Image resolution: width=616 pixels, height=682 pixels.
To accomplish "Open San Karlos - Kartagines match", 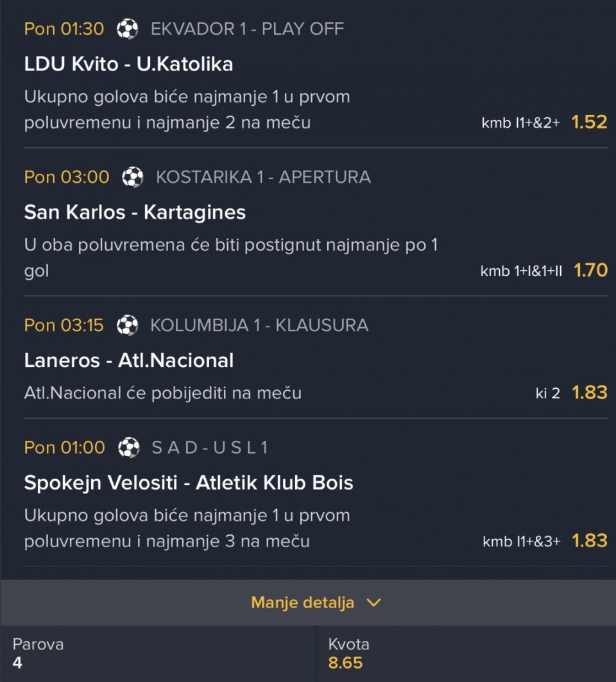I will point(135,213).
